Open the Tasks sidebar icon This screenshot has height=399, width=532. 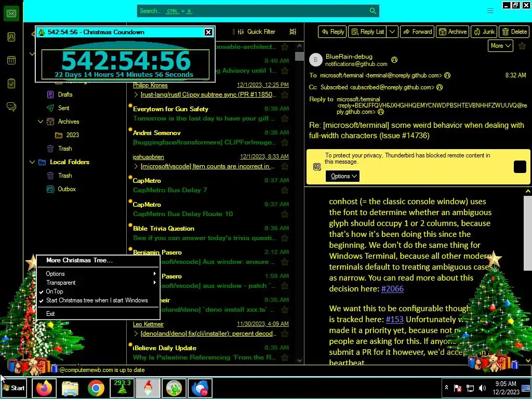pyautogui.click(x=11, y=84)
